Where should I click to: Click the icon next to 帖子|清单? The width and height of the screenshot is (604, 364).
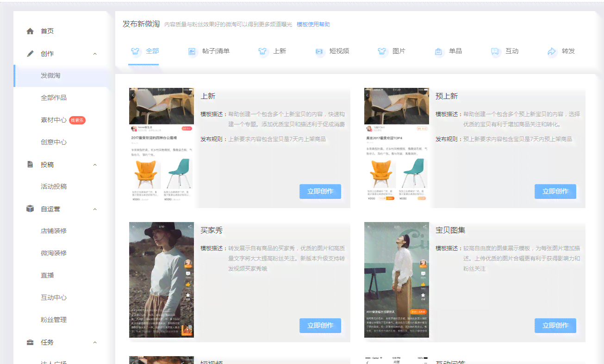coord(193,51)
